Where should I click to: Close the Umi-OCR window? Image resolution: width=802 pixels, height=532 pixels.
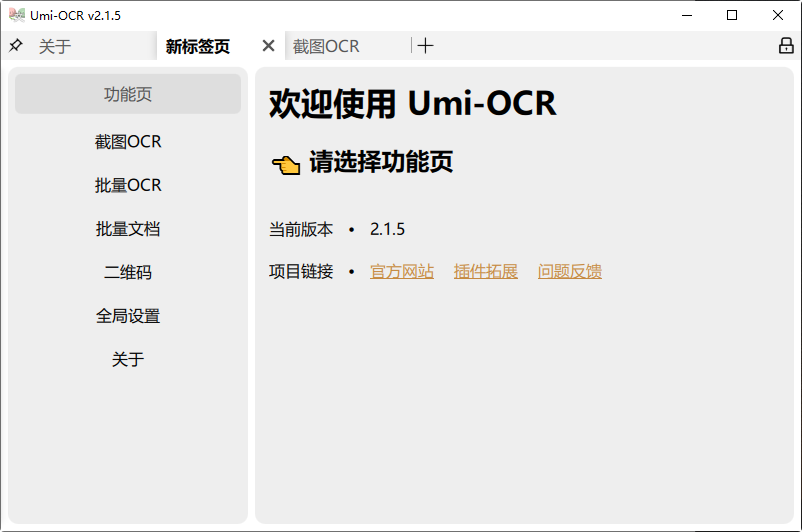point(777,15)
